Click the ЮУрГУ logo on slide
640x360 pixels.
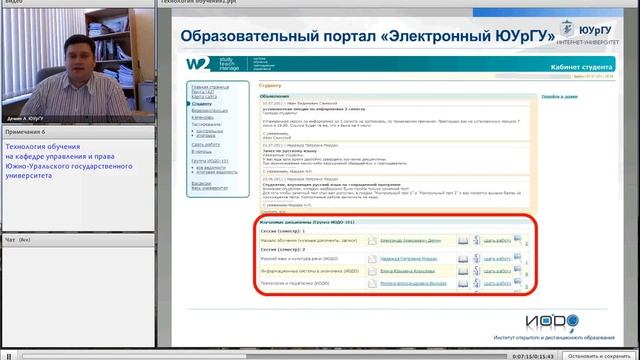pos(587,33)
